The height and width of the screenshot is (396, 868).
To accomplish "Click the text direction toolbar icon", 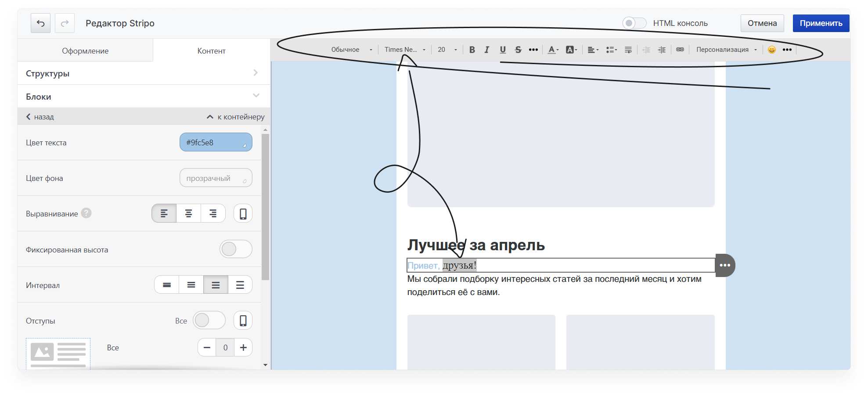I will (x=628, y=50).
